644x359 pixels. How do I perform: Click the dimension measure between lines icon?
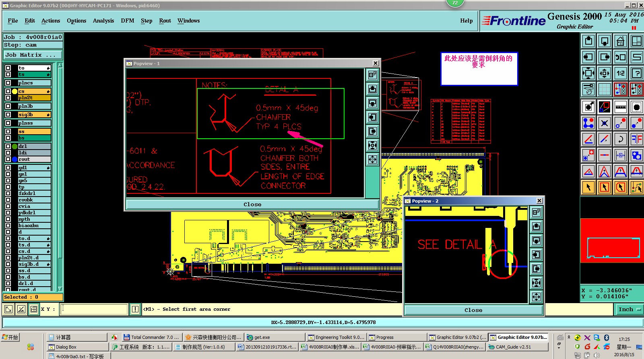click(621, 155)
